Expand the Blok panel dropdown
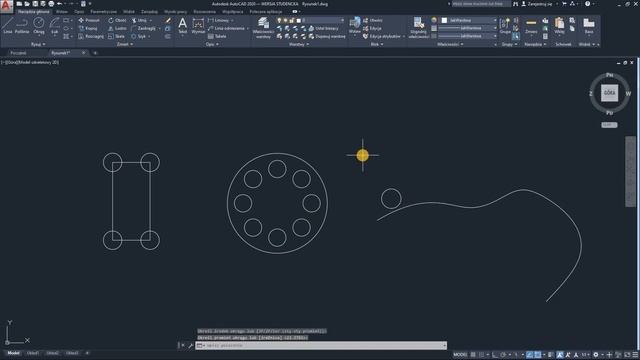 376,44
